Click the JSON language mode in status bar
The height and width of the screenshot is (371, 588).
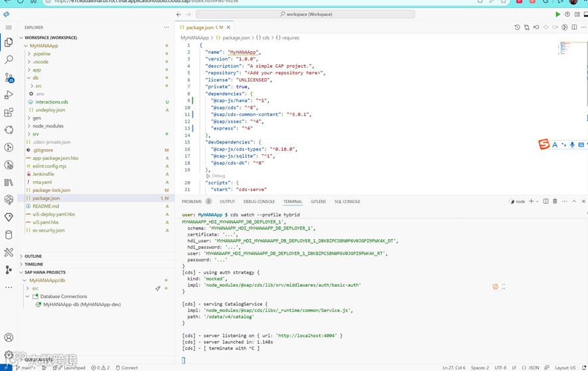coord(534,368)
